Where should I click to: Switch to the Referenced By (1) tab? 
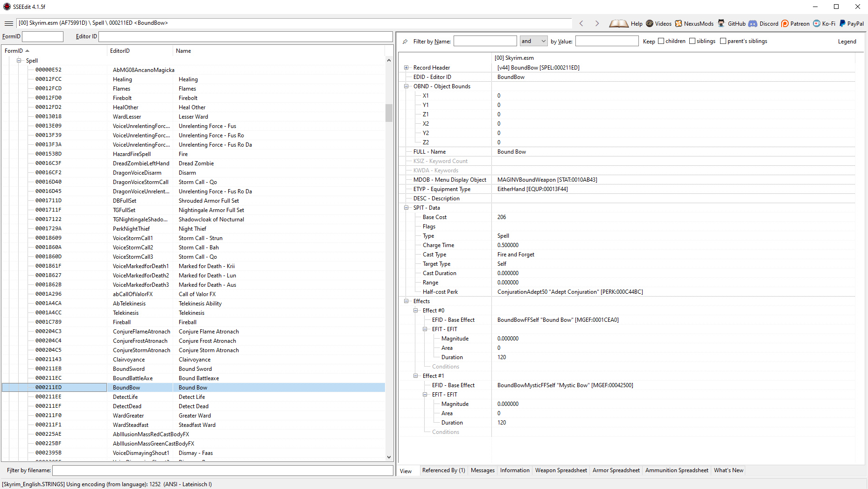pos(443,470)
